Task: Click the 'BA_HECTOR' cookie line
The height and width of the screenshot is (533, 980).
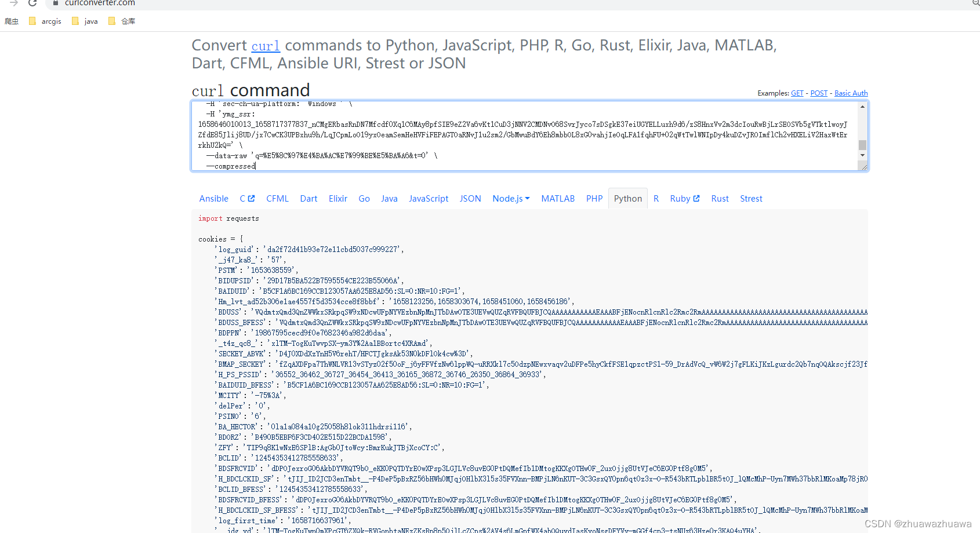Action: coord(313,427)
